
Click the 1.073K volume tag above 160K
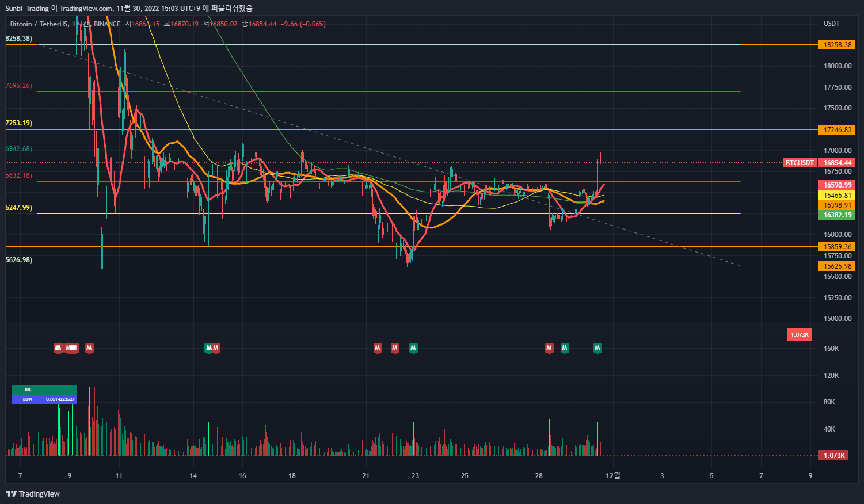800,334
